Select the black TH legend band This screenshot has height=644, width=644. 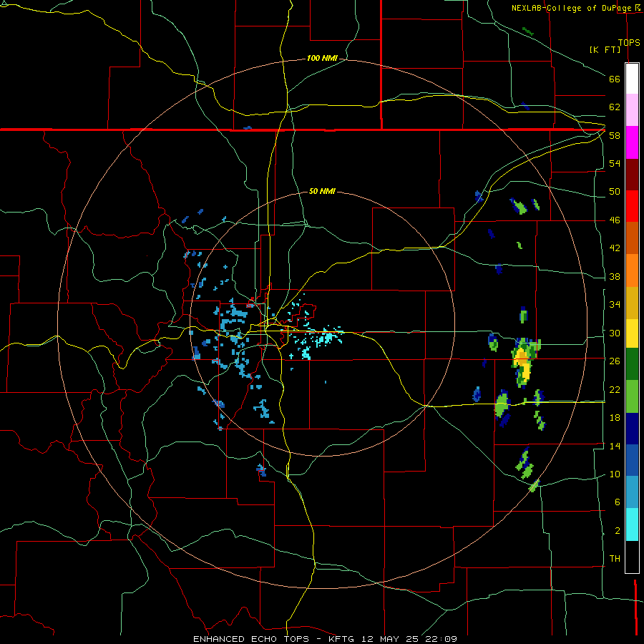point(632,557)
